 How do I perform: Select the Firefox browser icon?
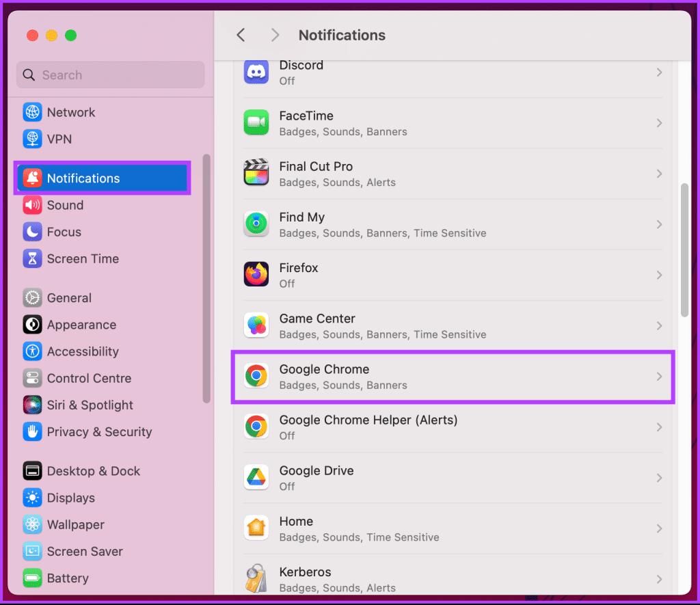point(256,275)
